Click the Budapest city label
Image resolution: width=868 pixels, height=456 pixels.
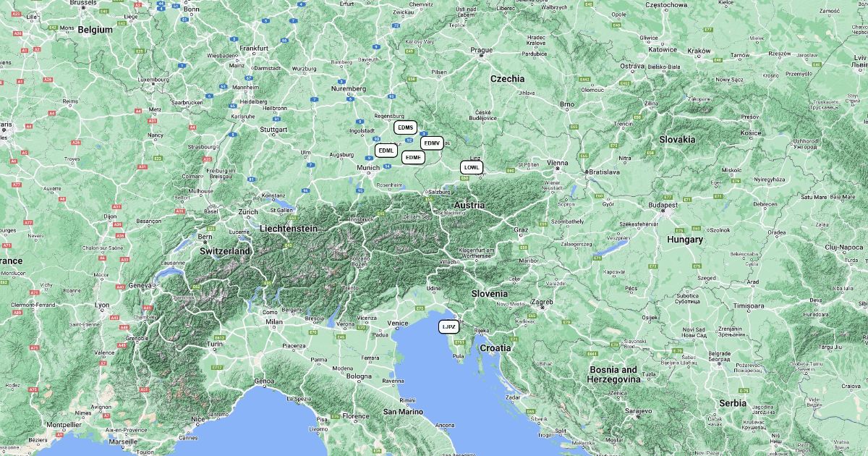[x=663, y=205]
